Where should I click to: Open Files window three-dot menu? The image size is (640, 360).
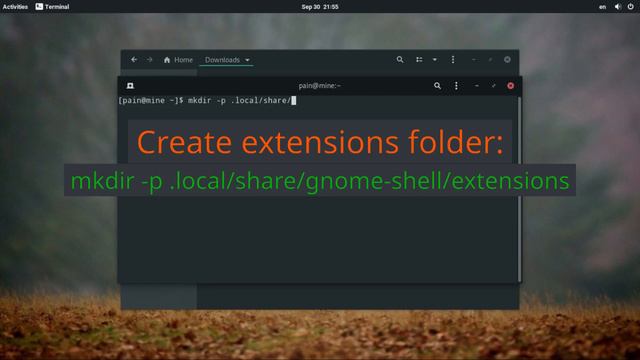[453, 60]
